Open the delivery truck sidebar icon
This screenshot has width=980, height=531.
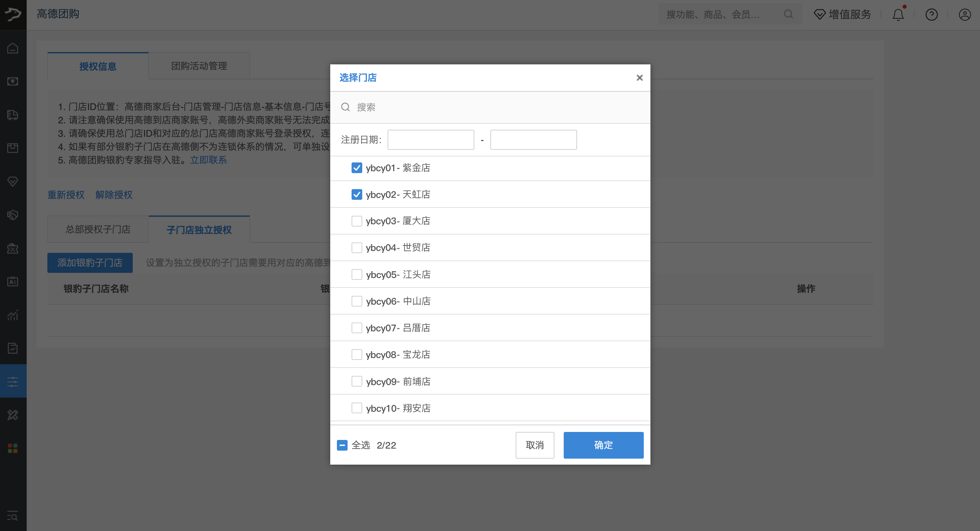[13, 115]
